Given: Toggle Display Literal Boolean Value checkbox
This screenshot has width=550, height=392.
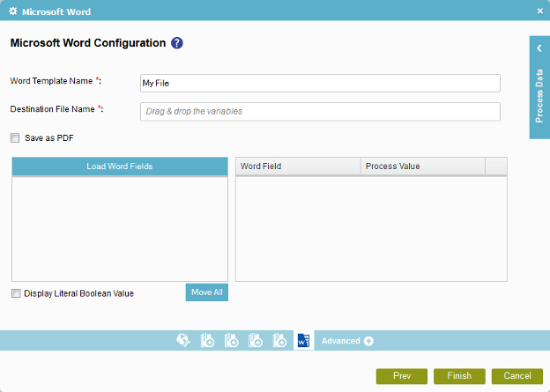Looking at the screenshot, I should (x=16, y=293).
